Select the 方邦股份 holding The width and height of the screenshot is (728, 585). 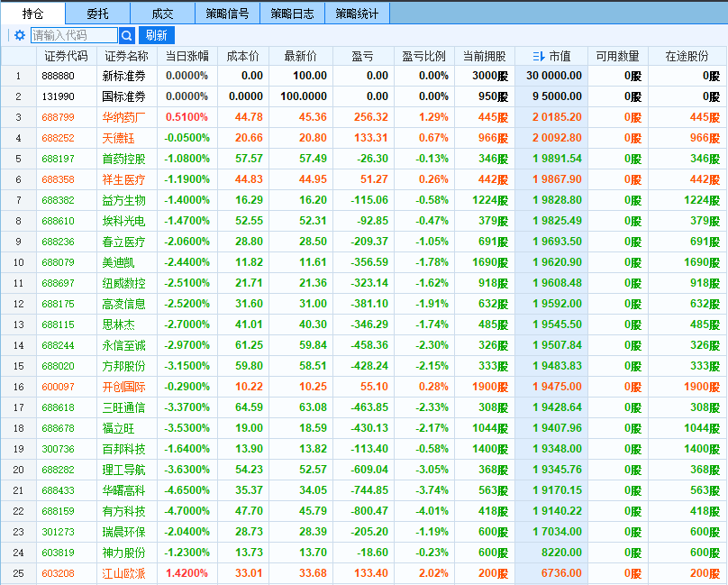click(x=124, y=366)
